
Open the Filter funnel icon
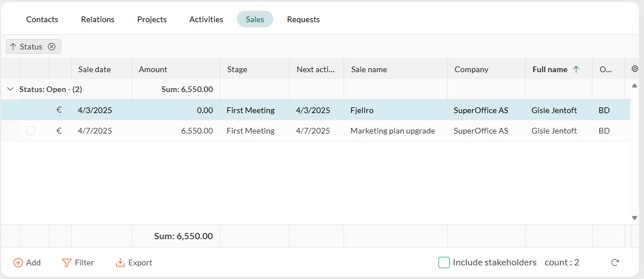click(66, 263)
